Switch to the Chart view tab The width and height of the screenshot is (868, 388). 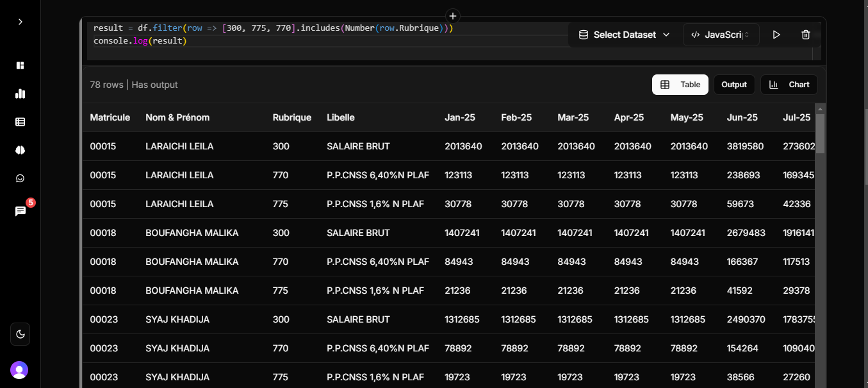(x=789, y=85)
